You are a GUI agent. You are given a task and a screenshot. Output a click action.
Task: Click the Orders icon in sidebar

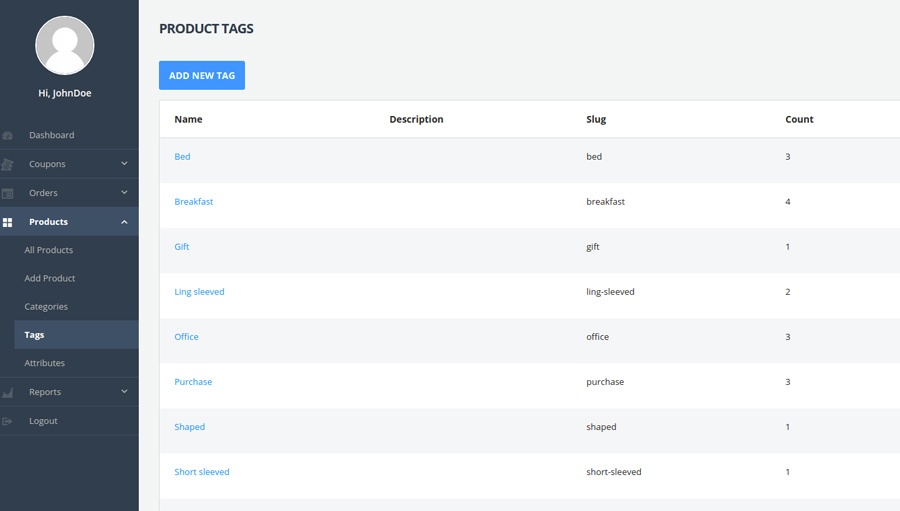click(7, 193)
